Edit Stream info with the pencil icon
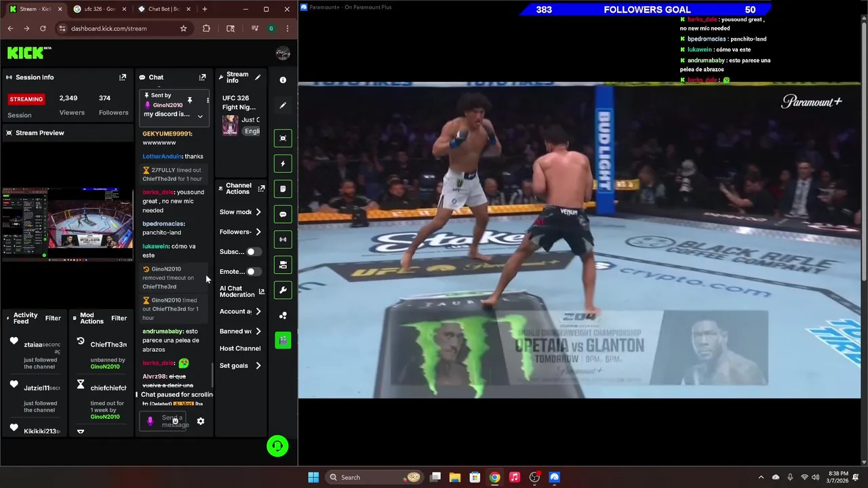The height and width of the screenshot is (488, 868). (x=258, y=77)
